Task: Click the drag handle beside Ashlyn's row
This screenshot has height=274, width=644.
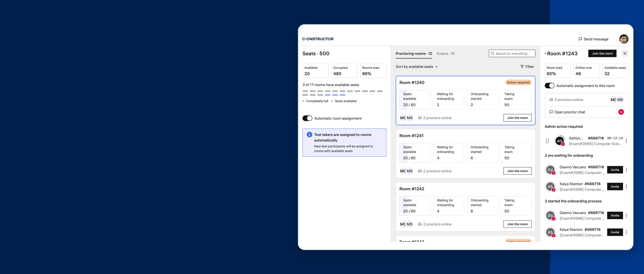Action: (547, 141)
